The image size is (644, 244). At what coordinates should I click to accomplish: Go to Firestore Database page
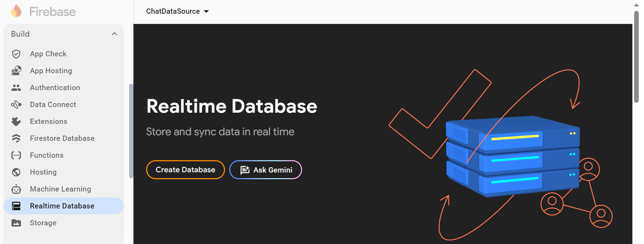62,138
